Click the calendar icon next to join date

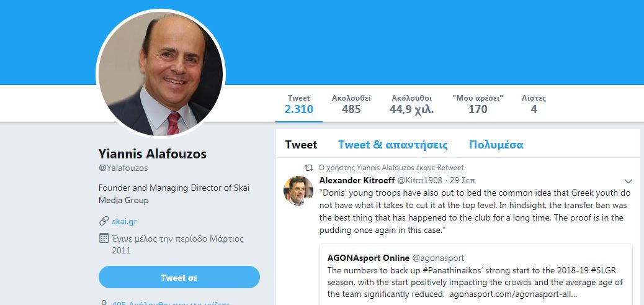click(x=104, y=239)
